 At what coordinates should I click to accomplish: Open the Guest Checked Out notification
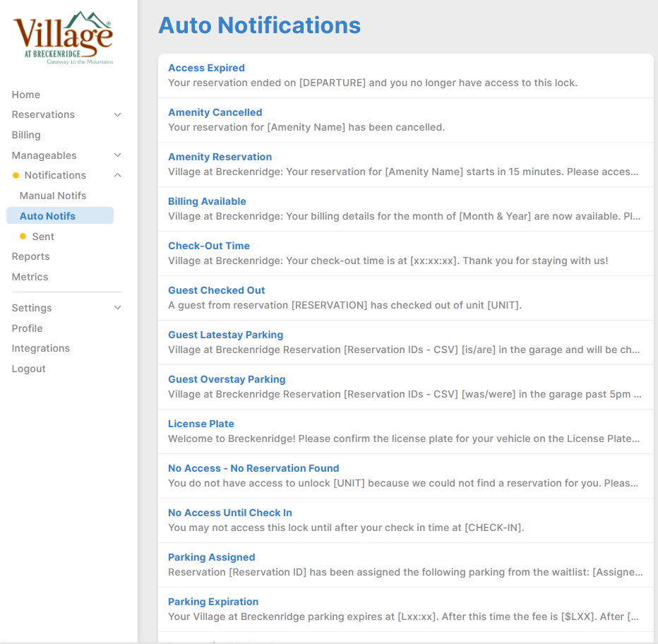(216, 290)
